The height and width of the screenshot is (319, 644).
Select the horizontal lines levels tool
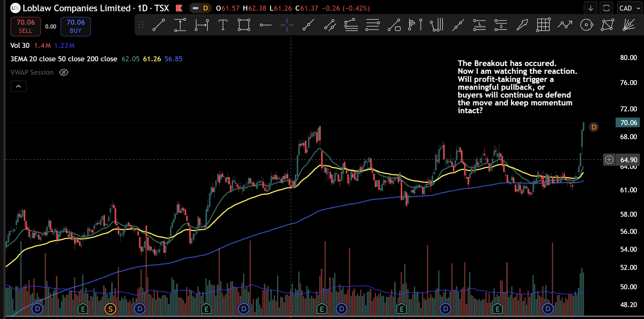[x=373, y=25]
